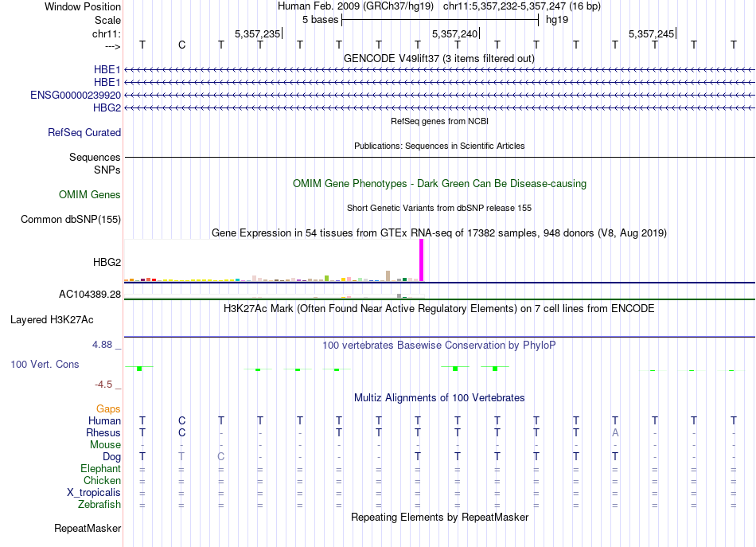Click the 'RefSeq genes from NCBI' title
This screenshot has height=547, width=756.
439,121
